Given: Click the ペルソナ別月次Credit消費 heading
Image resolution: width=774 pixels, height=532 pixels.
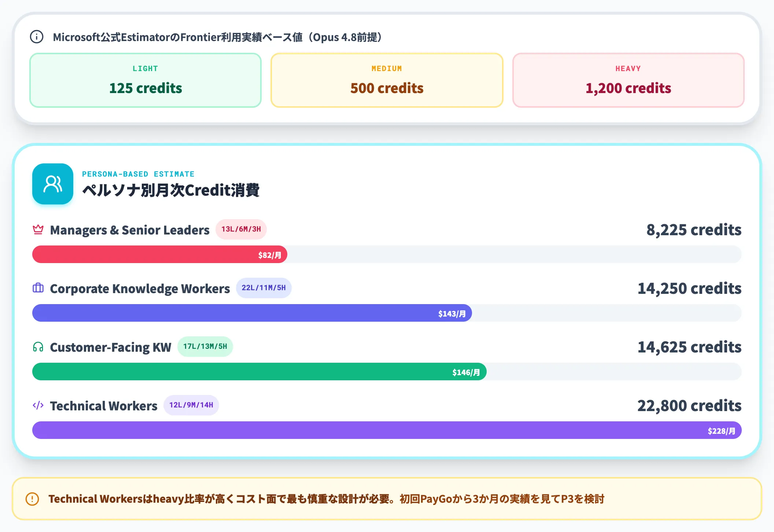Looking at the screenshot, I should (x=171, y=190).
